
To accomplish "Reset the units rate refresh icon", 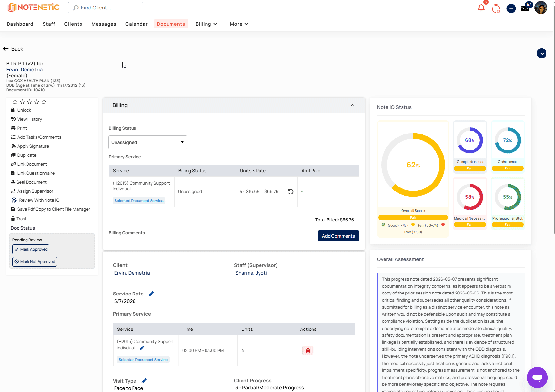I will click(x=290, y=192).
